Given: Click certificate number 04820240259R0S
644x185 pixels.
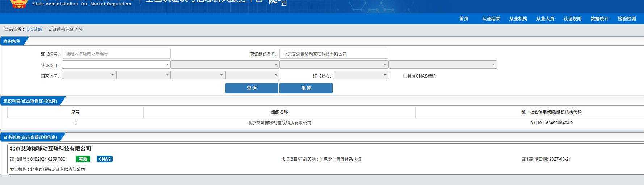Looking at the screenshot, I should coord(48,159).
